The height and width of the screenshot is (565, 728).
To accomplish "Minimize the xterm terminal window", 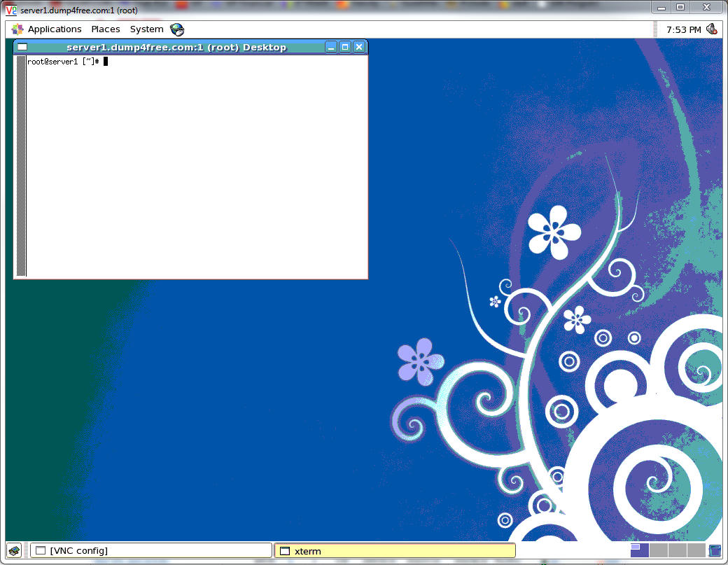I will click(x=331, y=47).
